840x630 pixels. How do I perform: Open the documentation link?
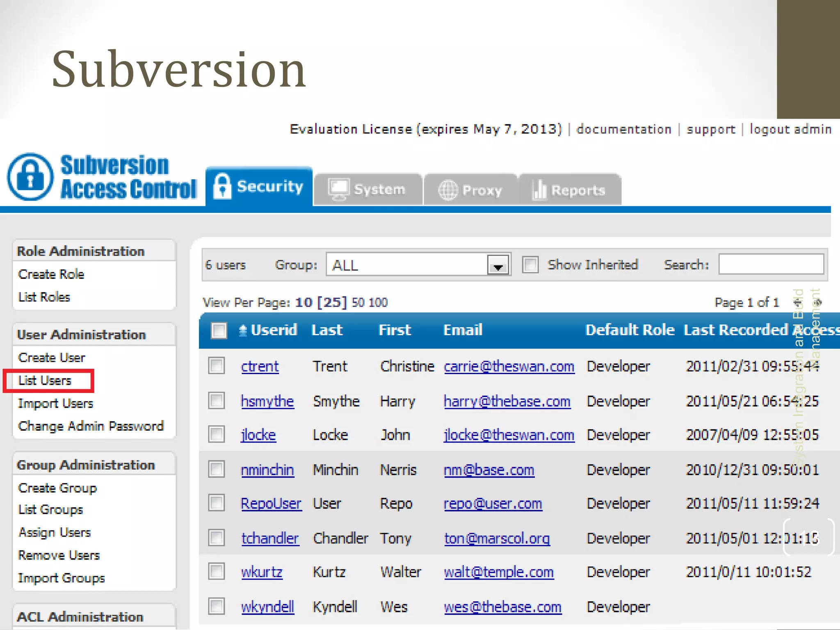pos(624,129)
